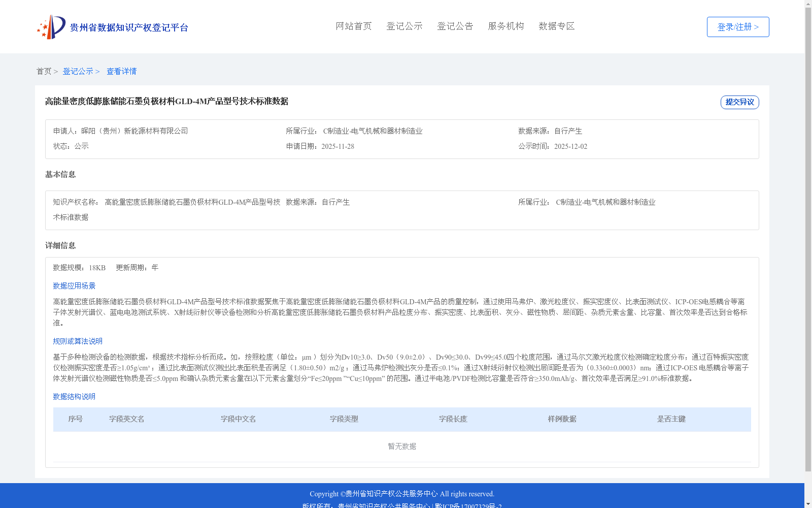
Task: Click the 基本信息 section heading
Action: [x=60, y=174]
